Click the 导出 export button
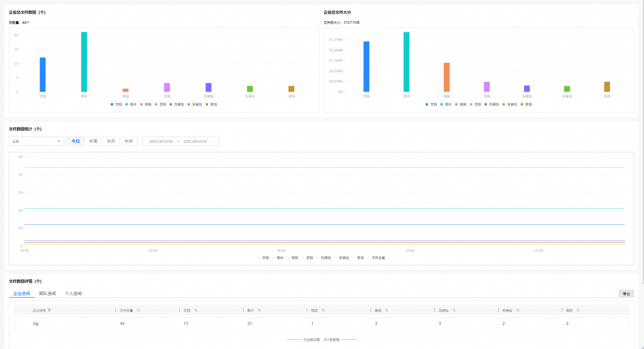 pos(626,293)
